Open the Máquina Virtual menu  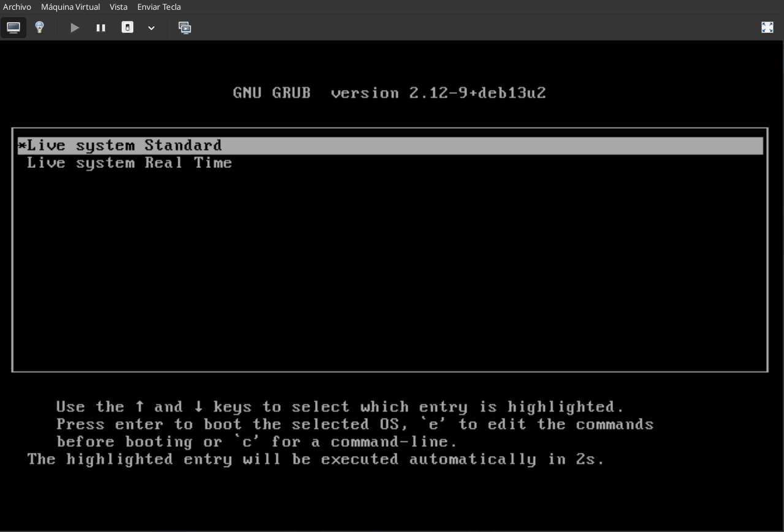[x=70, y=7]
